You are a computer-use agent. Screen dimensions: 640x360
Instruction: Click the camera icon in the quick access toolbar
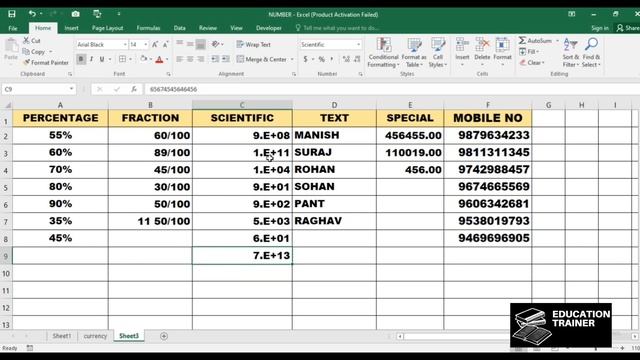point(76,14)
